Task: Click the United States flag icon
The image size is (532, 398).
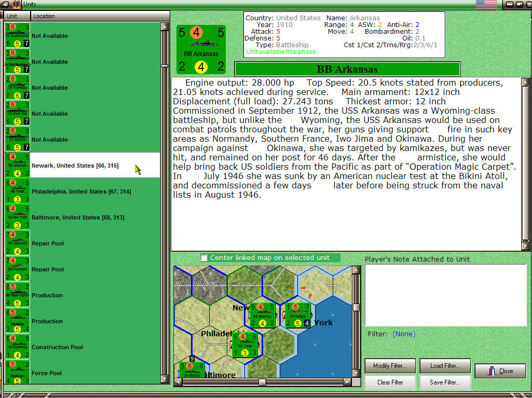Action: (486, 5)
